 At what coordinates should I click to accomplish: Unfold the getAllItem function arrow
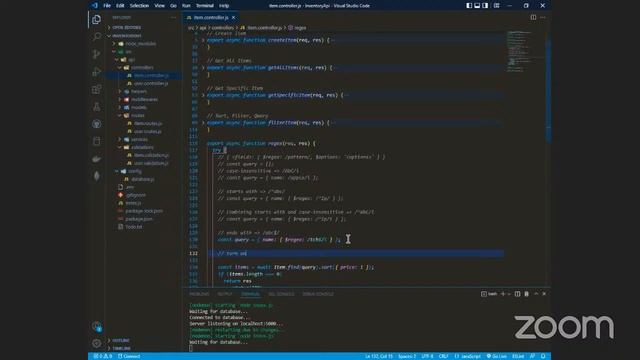click(203, 67)
